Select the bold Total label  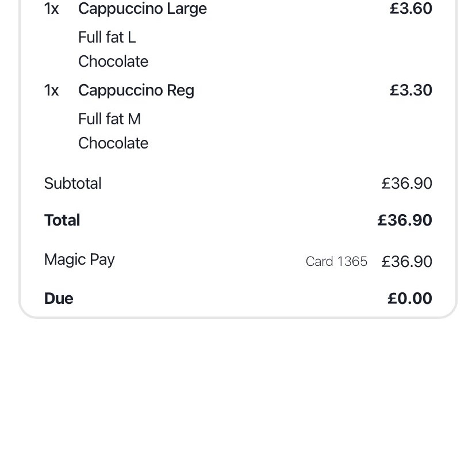coord(62,220)
